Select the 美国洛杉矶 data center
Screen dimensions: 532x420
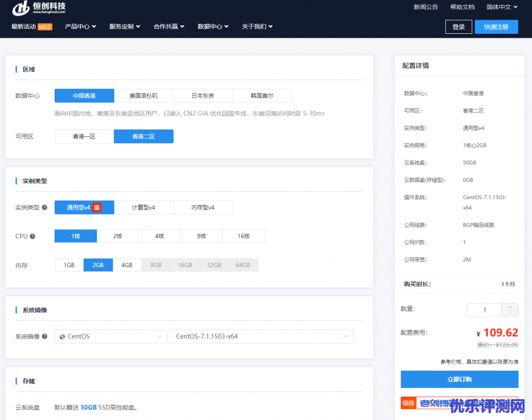point(143,96)
